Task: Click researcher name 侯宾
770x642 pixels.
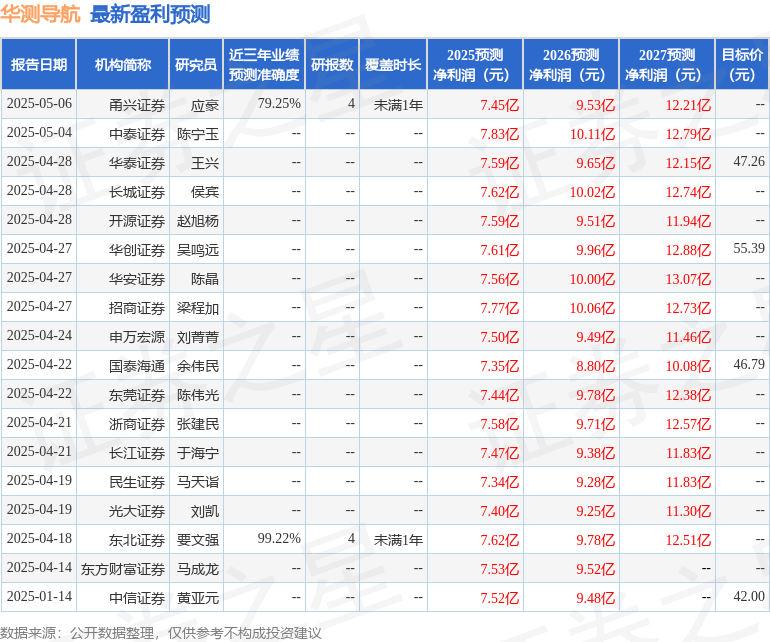Action: click(x=205, y=192)
